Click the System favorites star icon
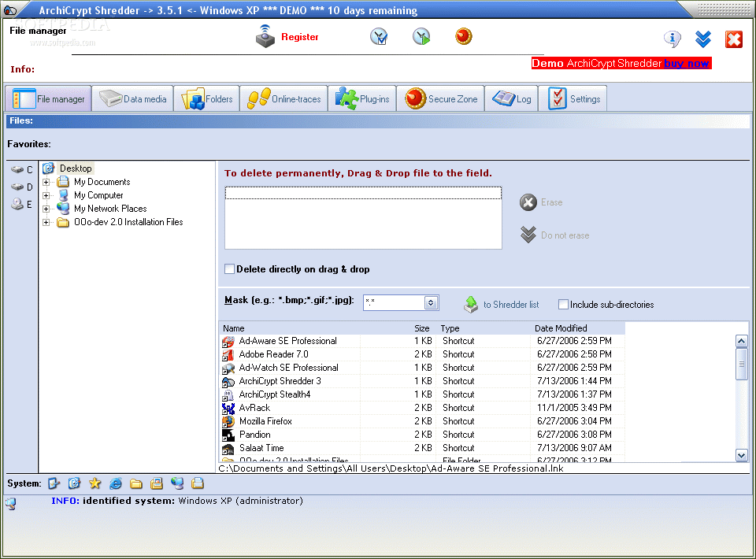Viewport: 756px width, 559px height. point(95,483)
